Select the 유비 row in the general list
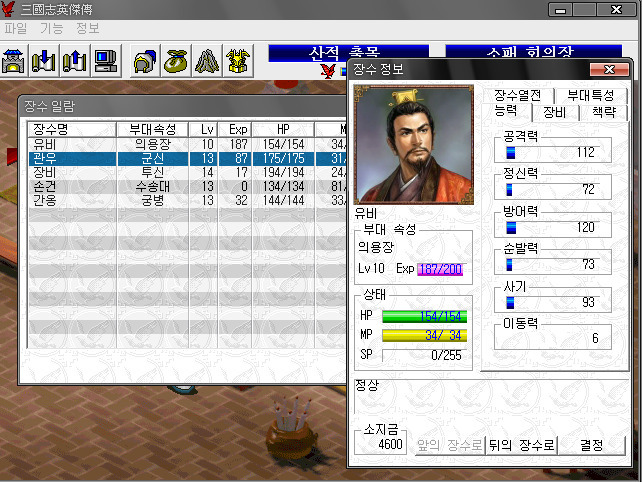This screenshot has height=482, width=642. (x=188, y=144)
